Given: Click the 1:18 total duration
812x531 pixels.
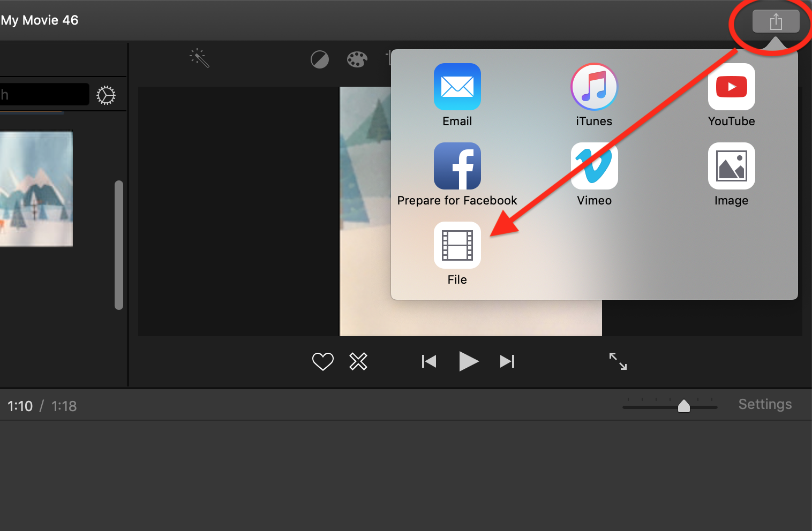Looking at the screenshot, I should [x=64, y=406].
